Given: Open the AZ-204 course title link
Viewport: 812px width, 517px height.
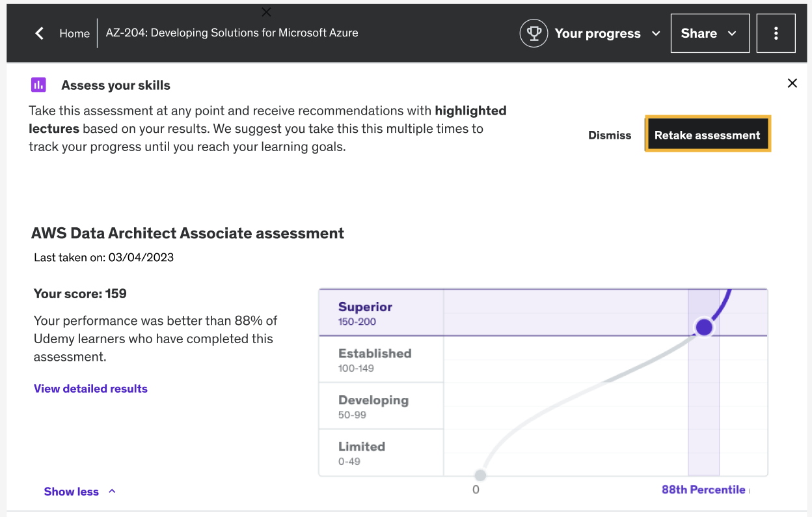Looking at the screenshot, I should coord(232,33).
